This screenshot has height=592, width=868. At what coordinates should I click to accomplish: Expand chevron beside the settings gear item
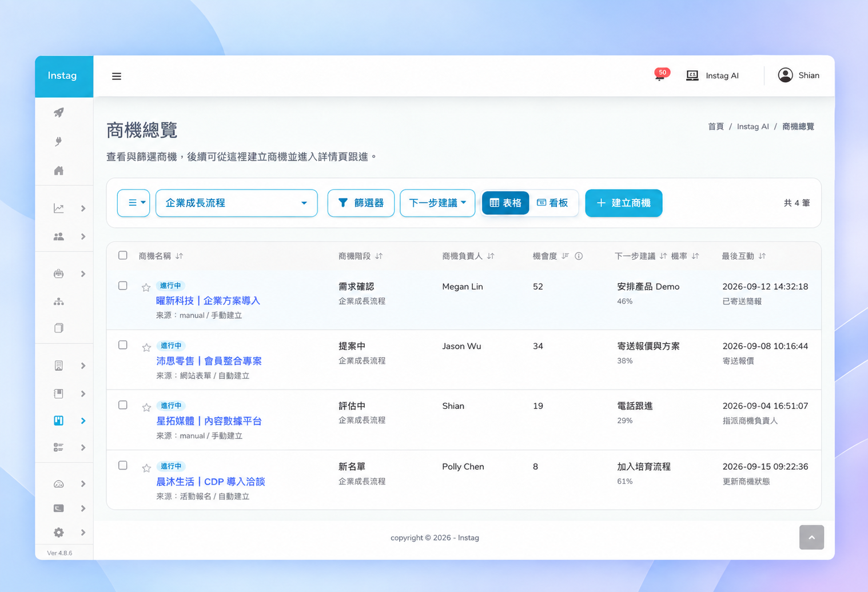click(x=83, y=533)
